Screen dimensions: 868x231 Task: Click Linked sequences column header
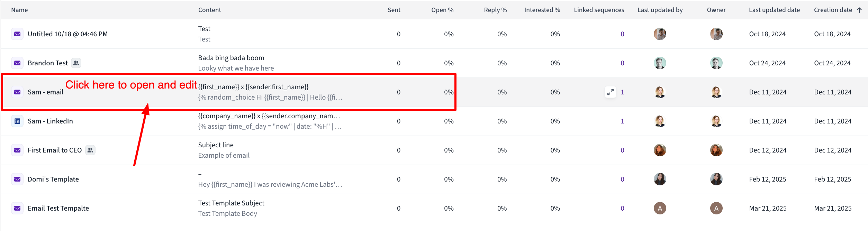coord(599,10)
